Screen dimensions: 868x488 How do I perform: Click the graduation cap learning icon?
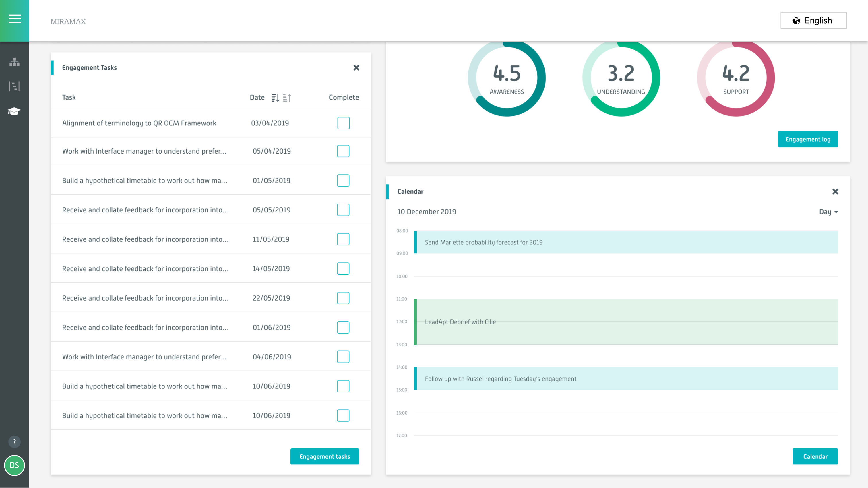click(14, 111)
